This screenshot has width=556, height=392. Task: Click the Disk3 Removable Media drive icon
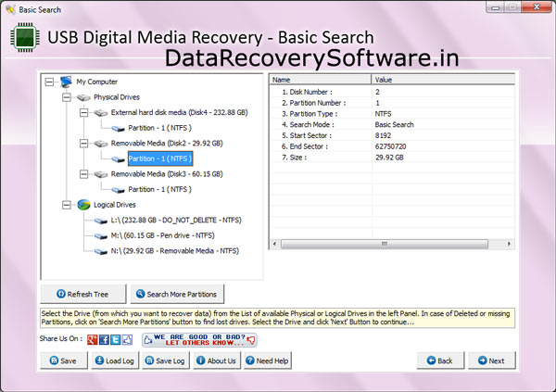pyautogui.click(x=101, y=174)
